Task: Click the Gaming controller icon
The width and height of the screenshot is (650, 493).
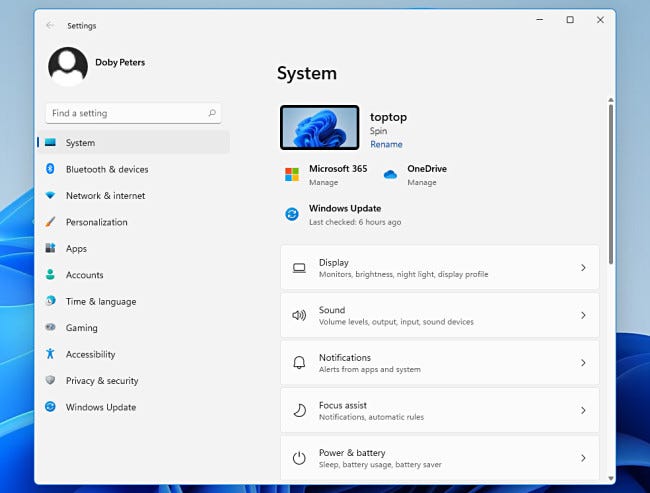Action: coord(50,328)
